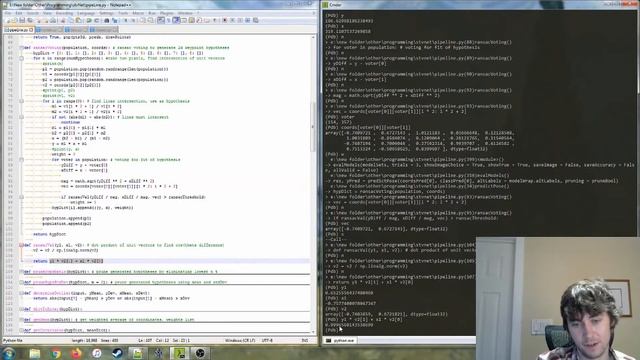The image size is (640, 360).
Task: Undo last edit via toolbar arrow
Action: click(89, 20)
